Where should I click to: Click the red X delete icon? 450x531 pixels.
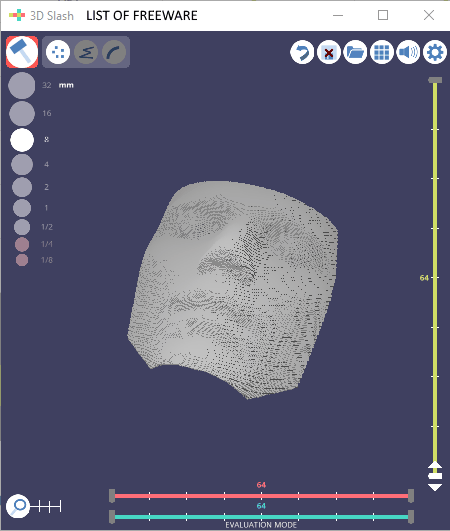pyautogui.click(x=329, y=52)
